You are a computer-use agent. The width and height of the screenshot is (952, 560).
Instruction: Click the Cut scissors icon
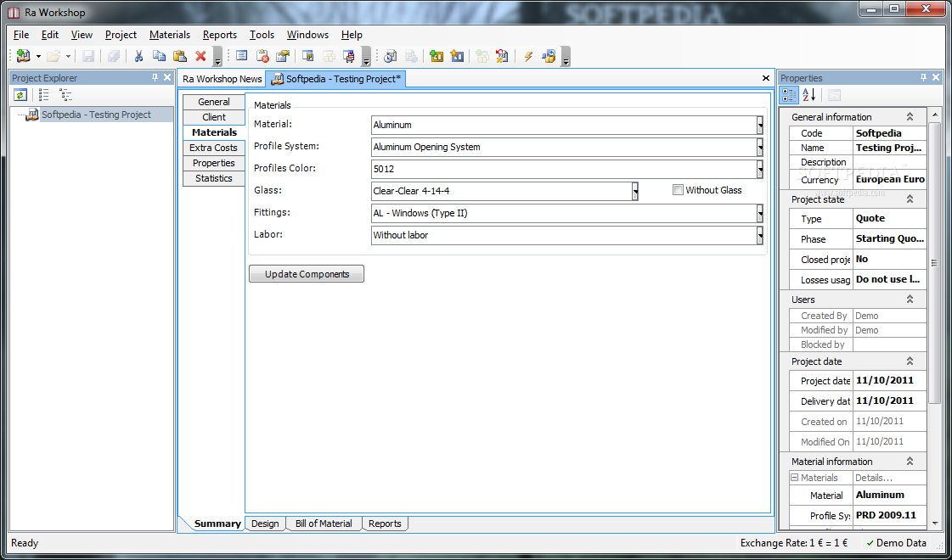click(x=138, y=57)
